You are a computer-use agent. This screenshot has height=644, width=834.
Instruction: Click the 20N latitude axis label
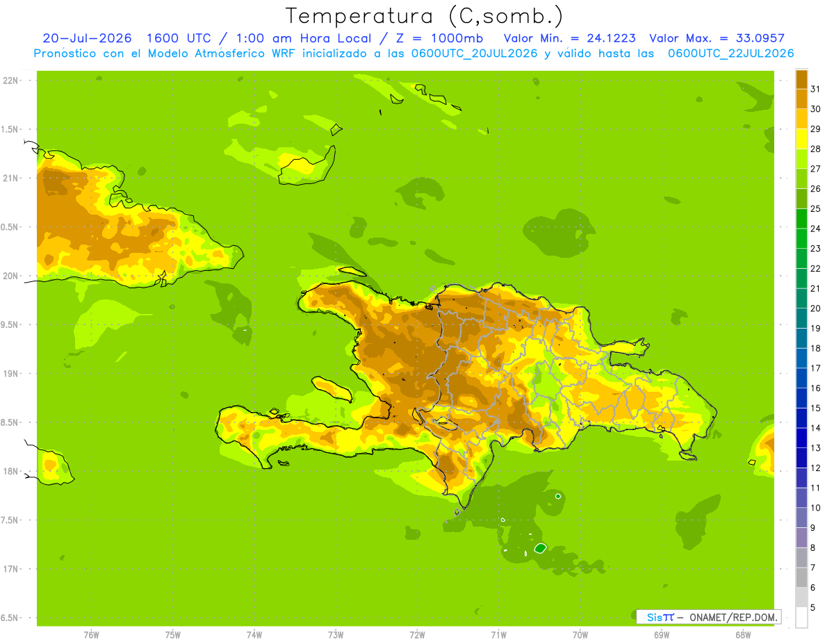click(10, 276)
